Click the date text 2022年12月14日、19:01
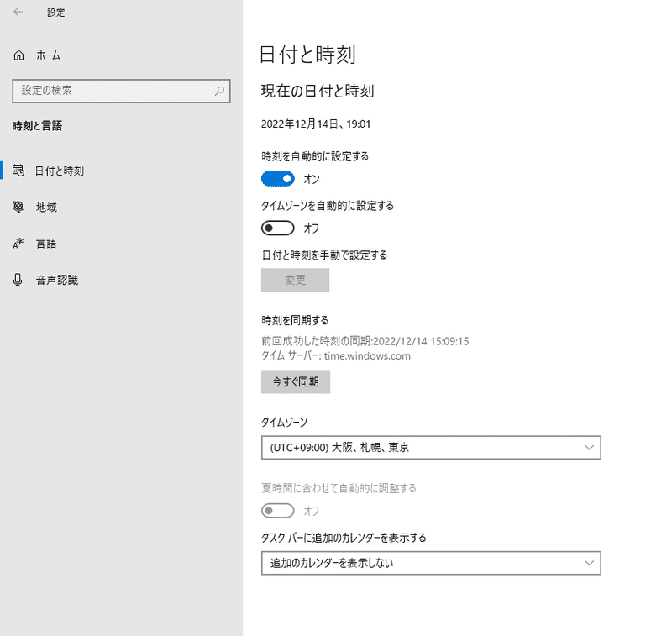This screenshot has height=636, width=672. [316, 124]
